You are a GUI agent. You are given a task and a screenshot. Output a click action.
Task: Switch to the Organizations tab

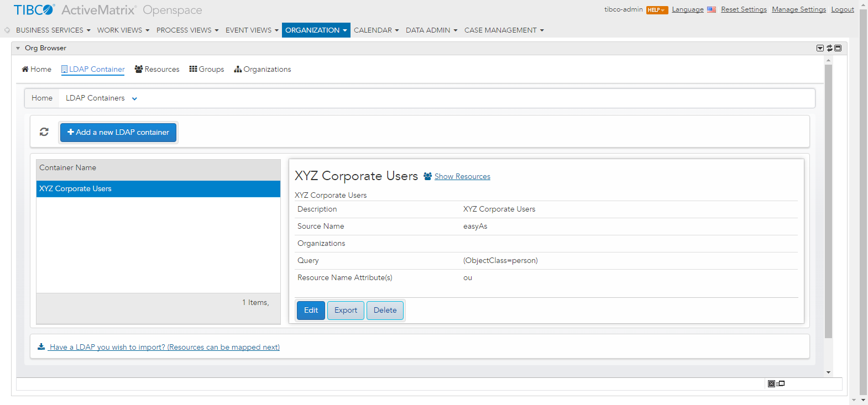[x=263, y=69]
